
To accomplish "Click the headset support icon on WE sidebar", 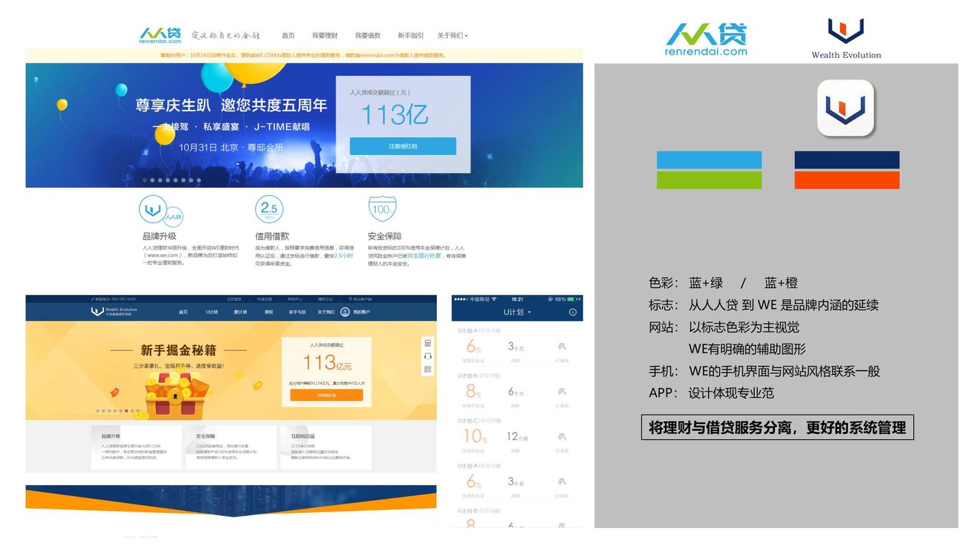I will [x=428, y=356].
